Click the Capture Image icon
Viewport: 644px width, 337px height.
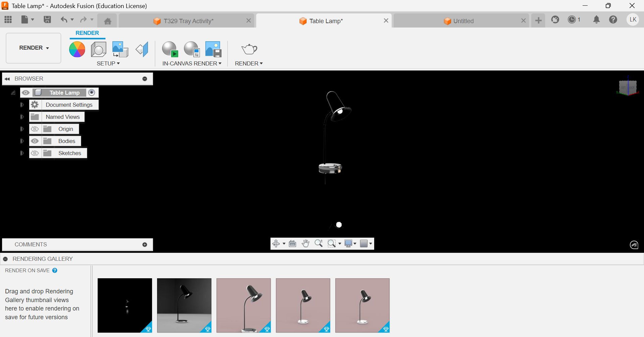[213, 49]
